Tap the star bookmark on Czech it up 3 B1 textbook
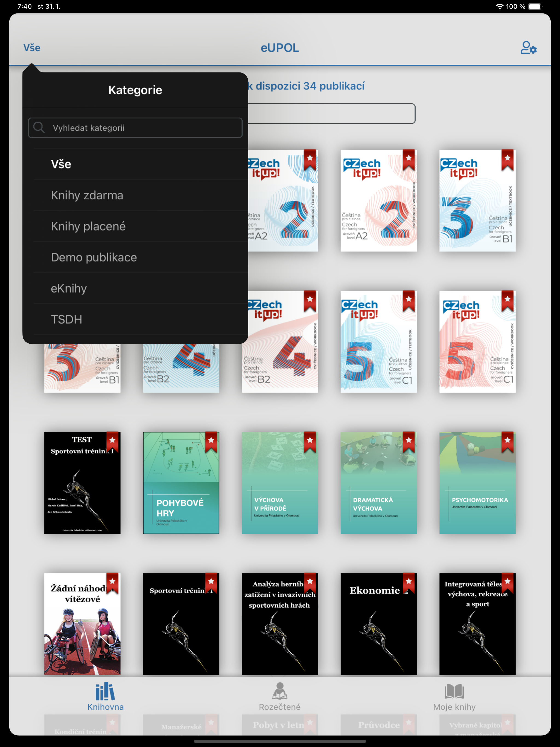The image size is (560, 747). click(507, 159)
